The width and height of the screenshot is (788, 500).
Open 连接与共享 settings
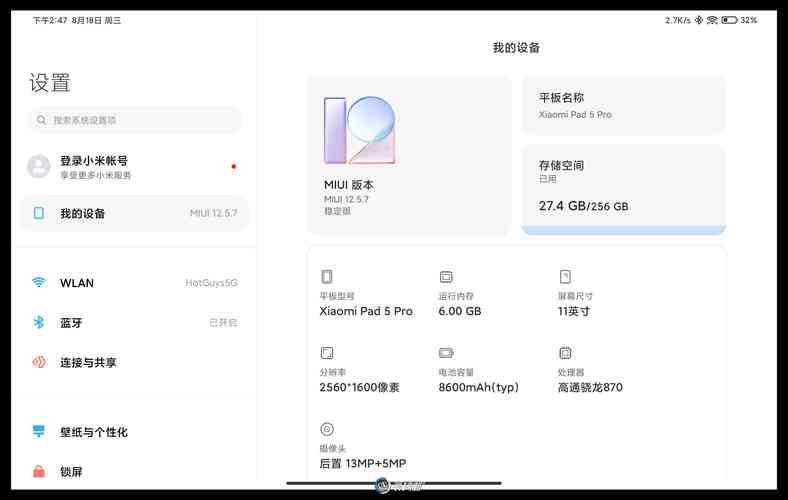click(135, 362)
